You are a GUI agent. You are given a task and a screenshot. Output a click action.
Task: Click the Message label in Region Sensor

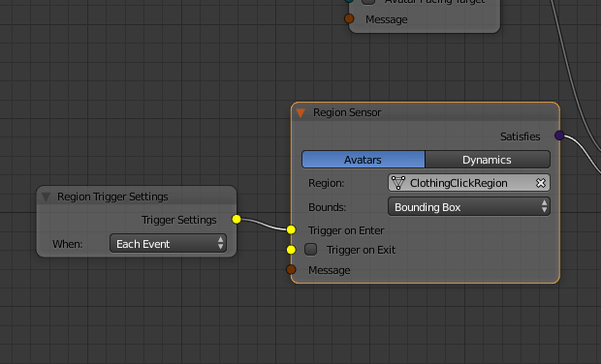pos(330,270)
